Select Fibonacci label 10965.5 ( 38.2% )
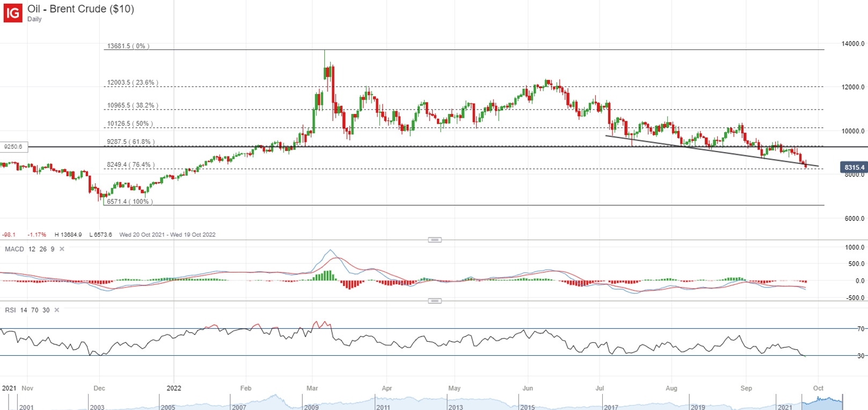Viewport: 868px width, 410px height. point(132,106)
